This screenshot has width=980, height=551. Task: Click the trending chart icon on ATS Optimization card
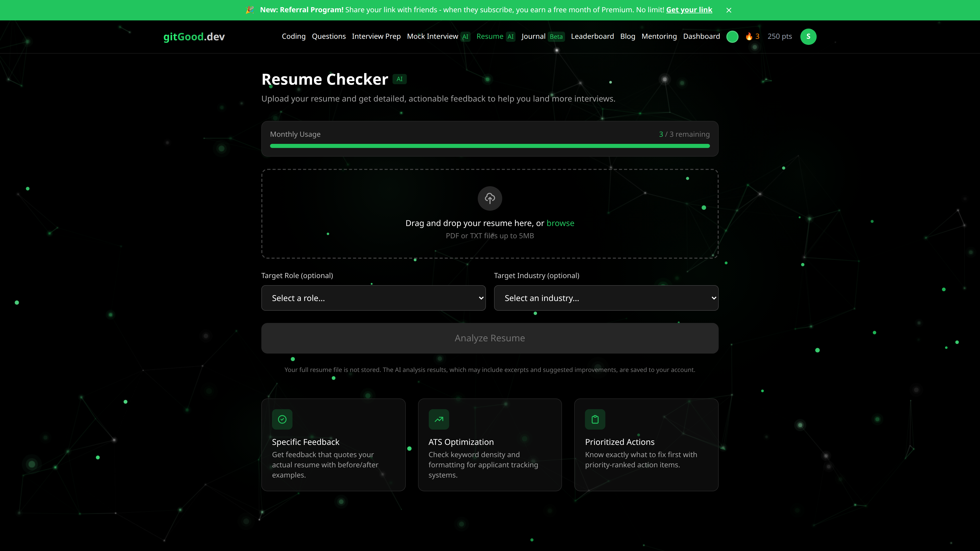(x=439, y=419)
